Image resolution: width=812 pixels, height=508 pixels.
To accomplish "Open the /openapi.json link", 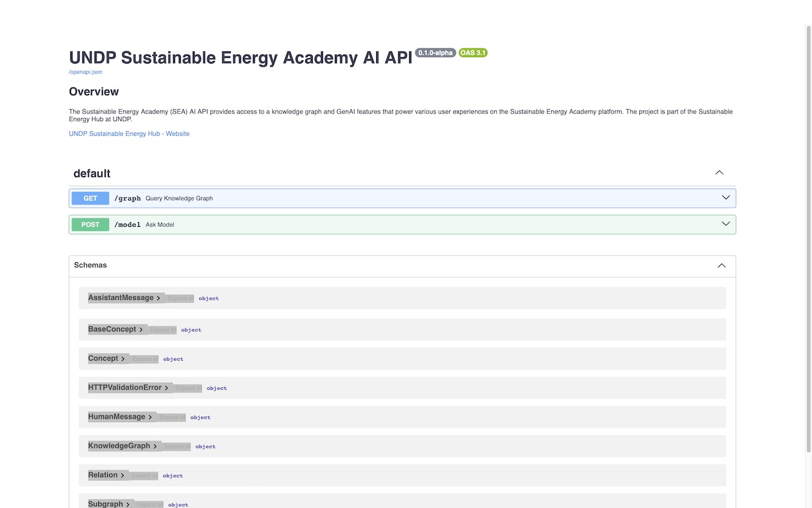I will 86,72.
